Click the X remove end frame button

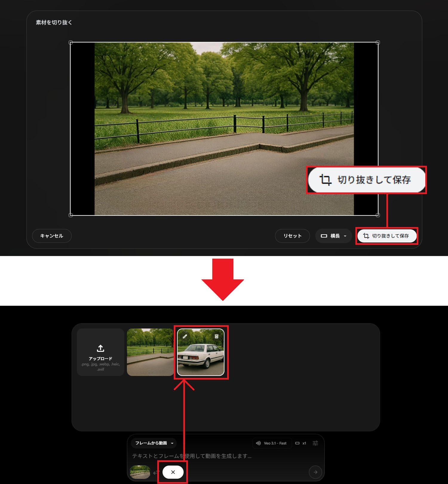click(x=173, y=472)
